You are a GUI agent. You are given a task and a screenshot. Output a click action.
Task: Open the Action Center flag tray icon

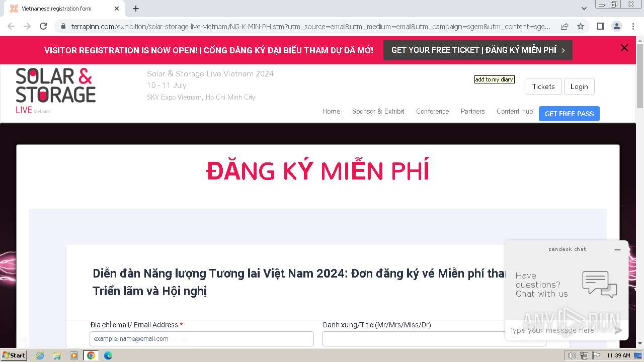[596, 355]
